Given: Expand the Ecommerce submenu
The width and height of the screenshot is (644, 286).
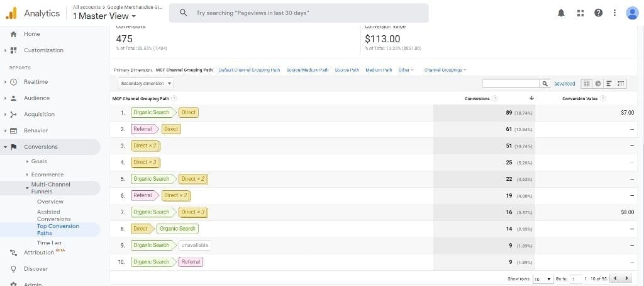Looking at the screenshot, I should point(28,174).
